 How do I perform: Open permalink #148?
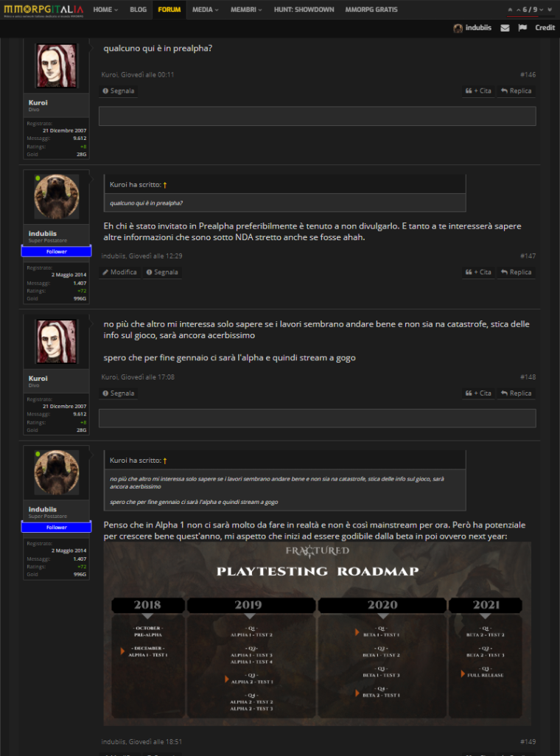528,377
